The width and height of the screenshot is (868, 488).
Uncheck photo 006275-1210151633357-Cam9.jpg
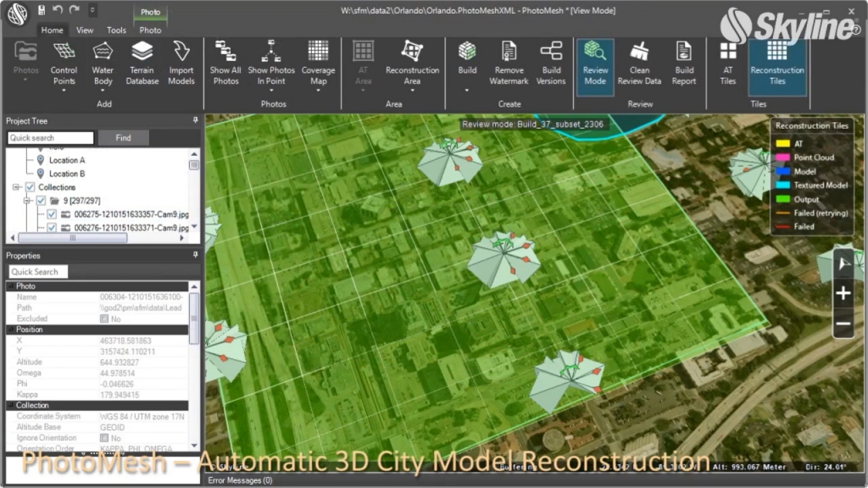coord(52,214)
